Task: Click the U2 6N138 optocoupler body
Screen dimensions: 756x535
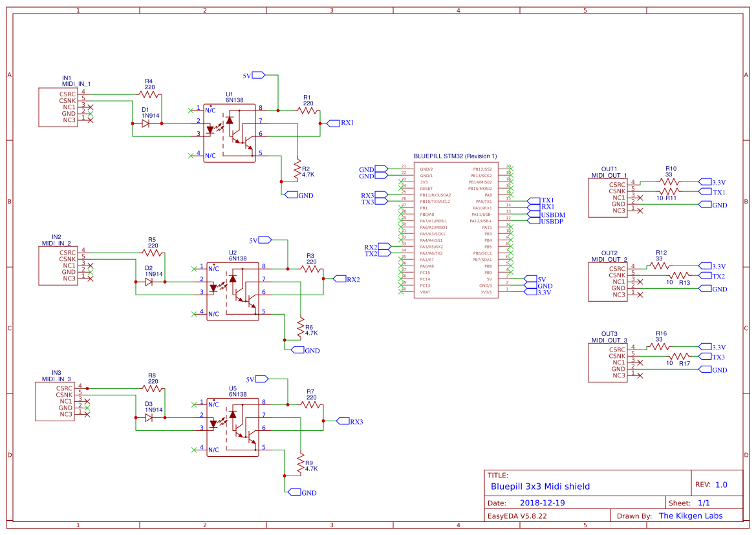Action: coord(233,292)
